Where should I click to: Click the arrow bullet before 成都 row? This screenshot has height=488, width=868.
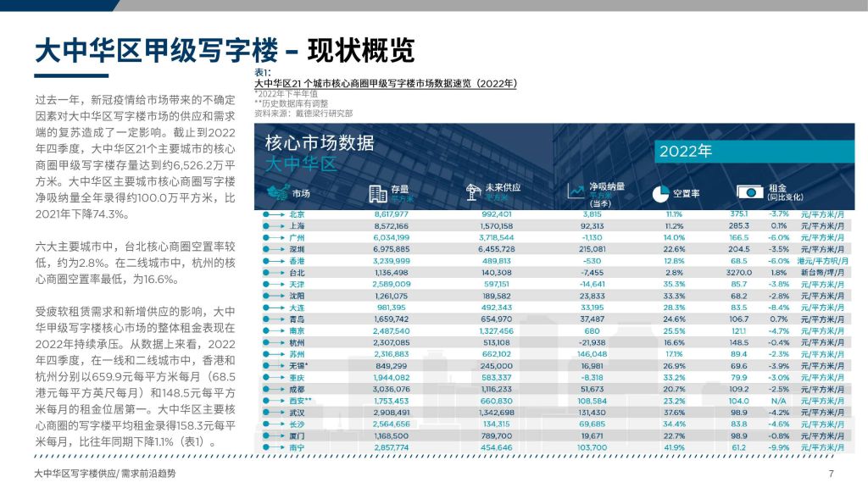click(x=273, y=387)
